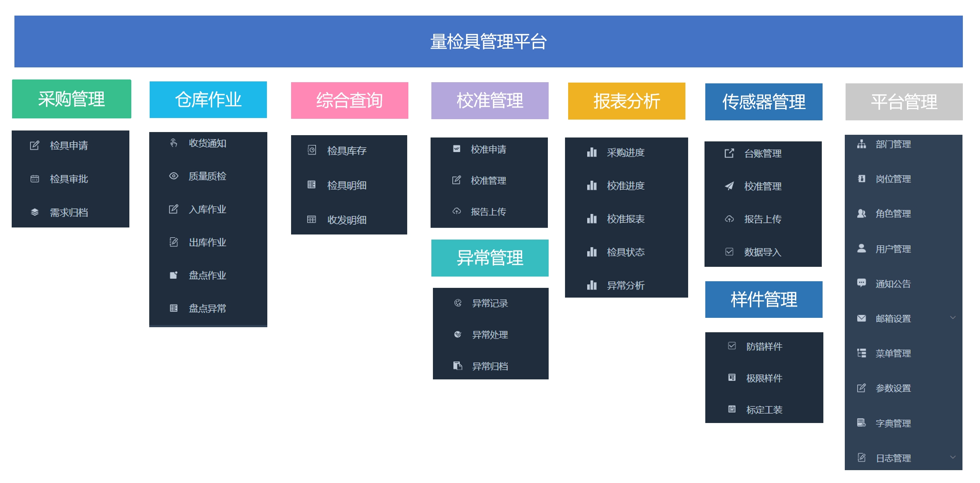Expand the 日志管理 submenu chevron

953,457
